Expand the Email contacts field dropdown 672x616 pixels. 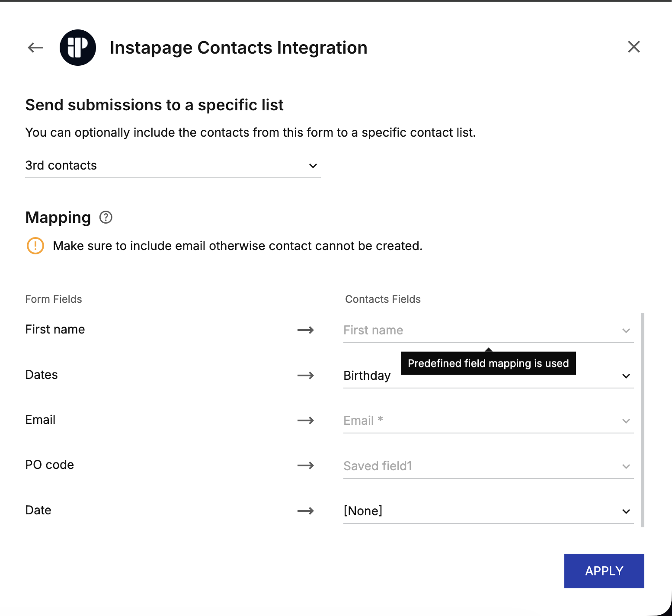[x=488, y=421]
